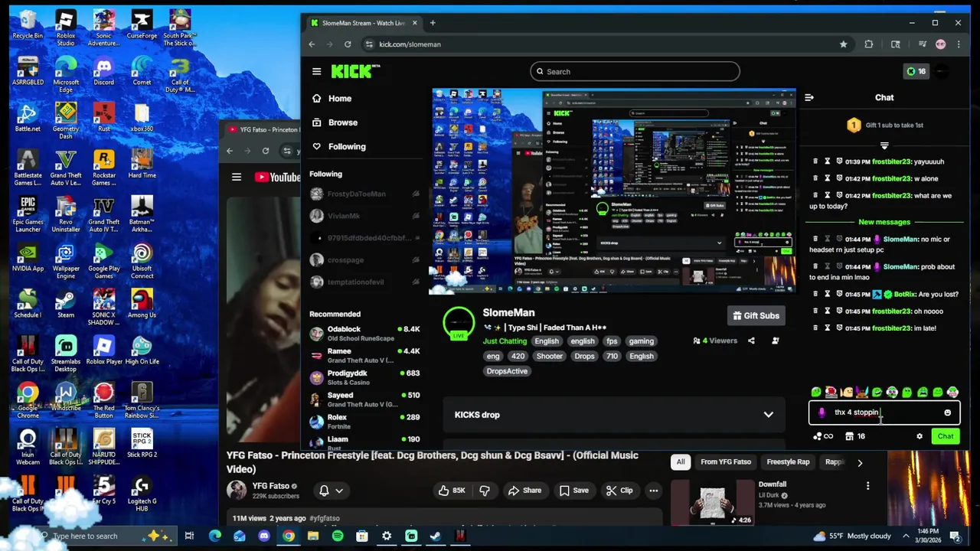
Task: Click the DropsActive tag
Action: 507,371
